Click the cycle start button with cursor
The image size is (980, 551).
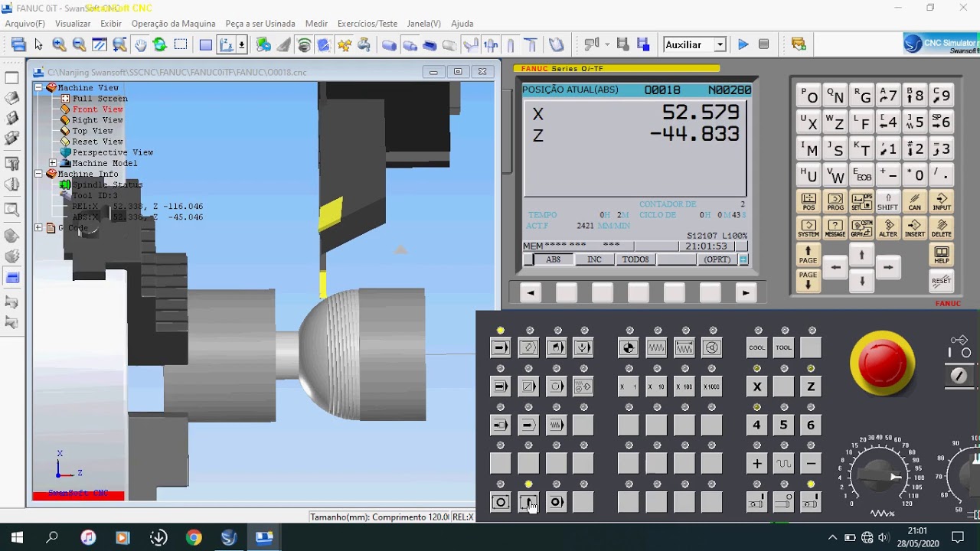pos(528,503)
